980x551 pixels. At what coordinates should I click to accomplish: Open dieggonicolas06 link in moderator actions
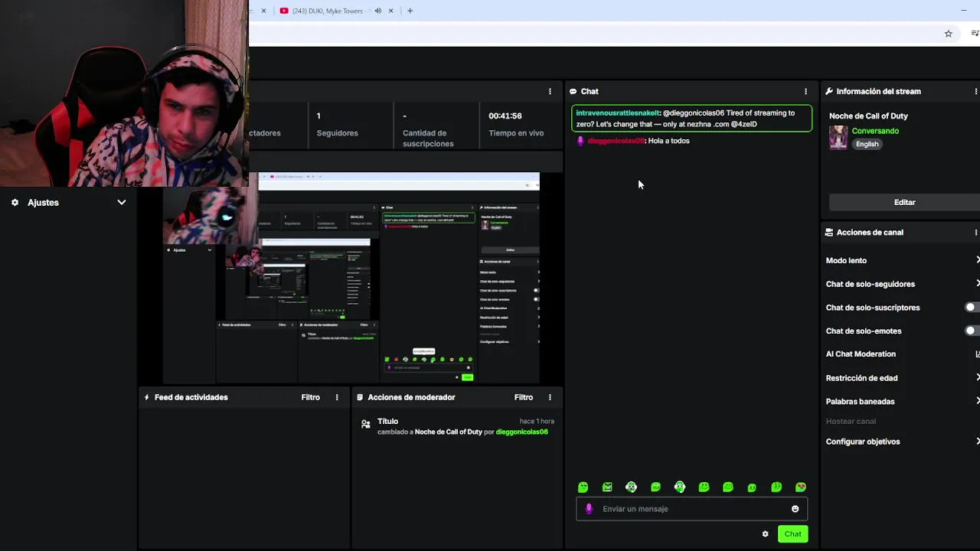tap(521, 432)
